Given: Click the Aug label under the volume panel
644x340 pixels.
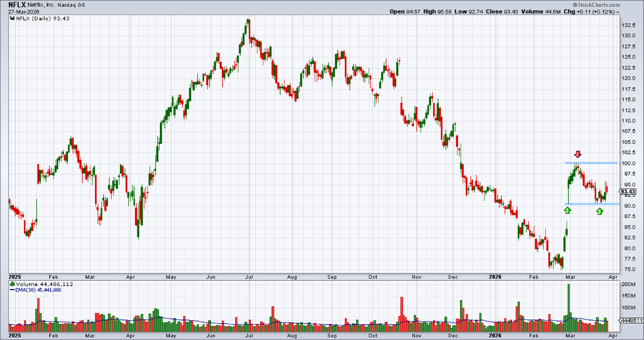Looking at the screenshot, I should pyautogui.click(x=292, y=336).
